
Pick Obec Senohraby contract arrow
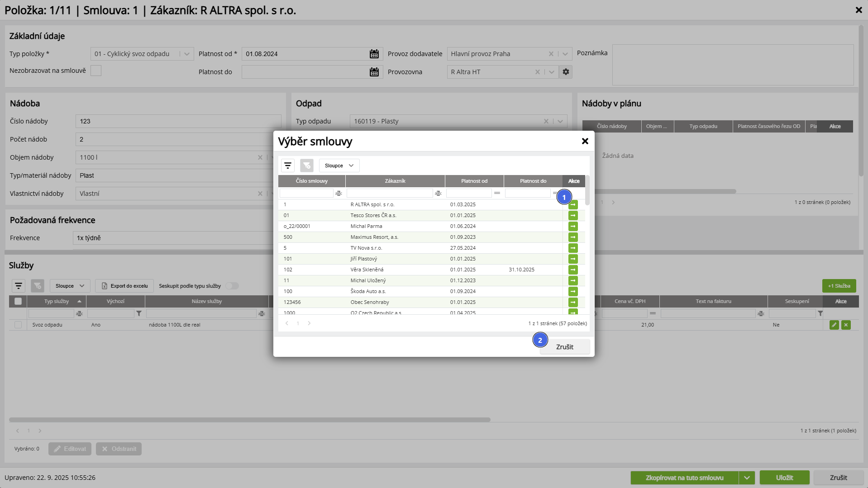[573, 302]
